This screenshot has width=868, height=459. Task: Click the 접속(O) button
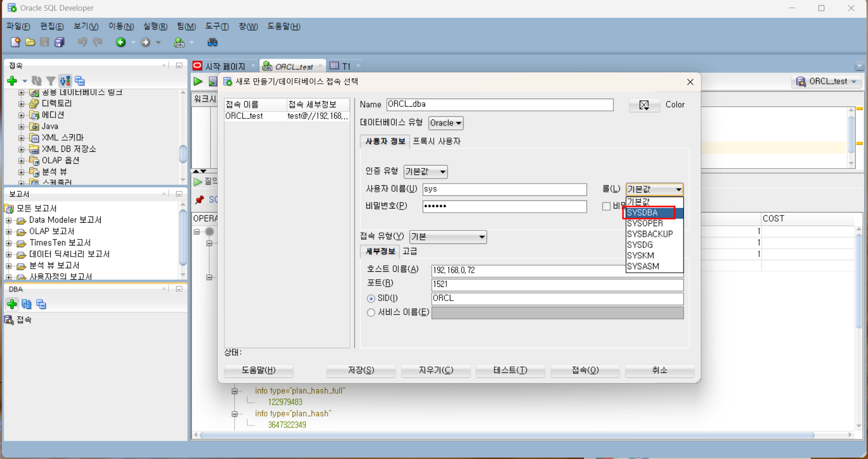click(585, 370)
